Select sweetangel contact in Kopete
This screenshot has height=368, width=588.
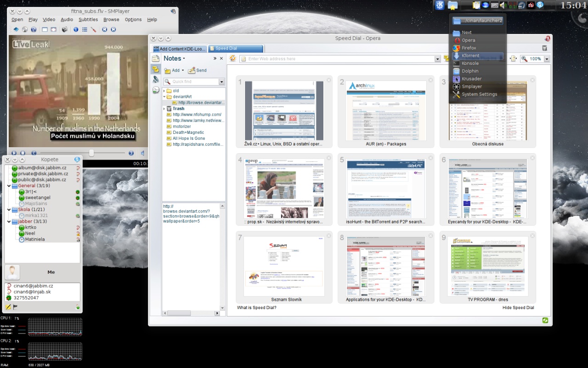pyautogui.click(x=38, y=198)
